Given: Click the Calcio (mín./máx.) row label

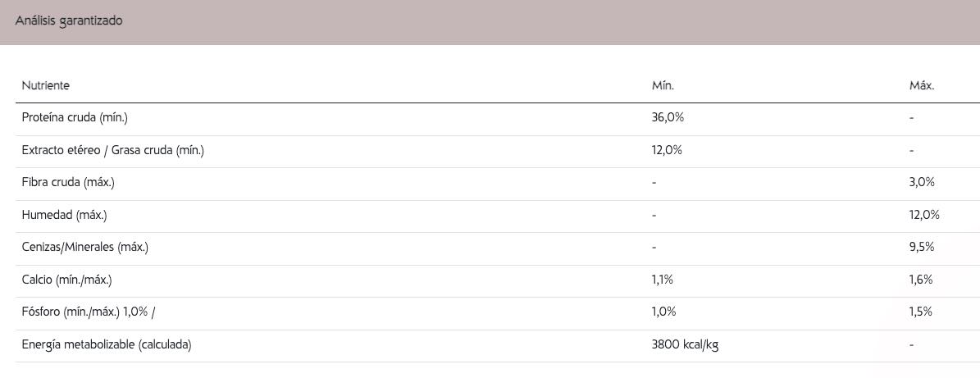Looking at the screenshot, I should pos(67,280).
